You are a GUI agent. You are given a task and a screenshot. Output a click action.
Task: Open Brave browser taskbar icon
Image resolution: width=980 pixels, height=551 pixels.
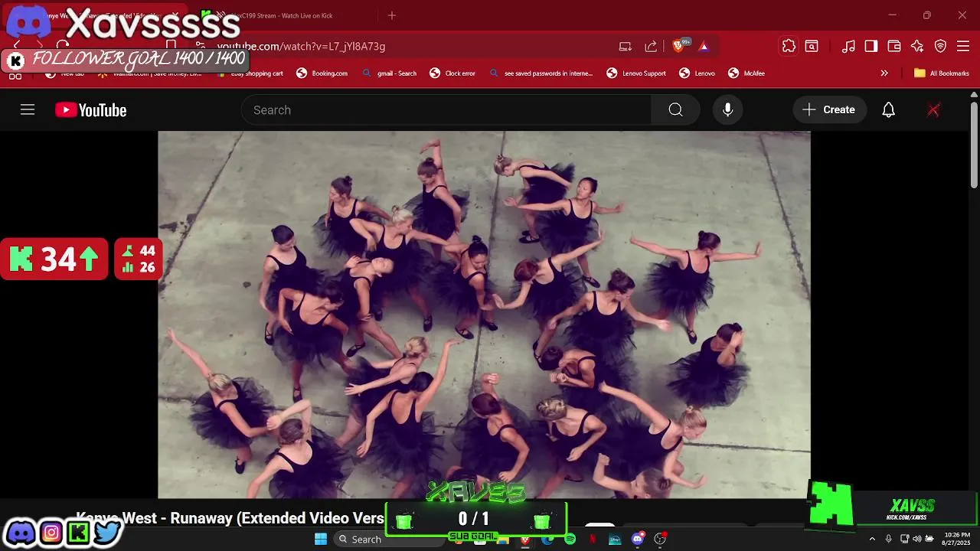(524, 539)
